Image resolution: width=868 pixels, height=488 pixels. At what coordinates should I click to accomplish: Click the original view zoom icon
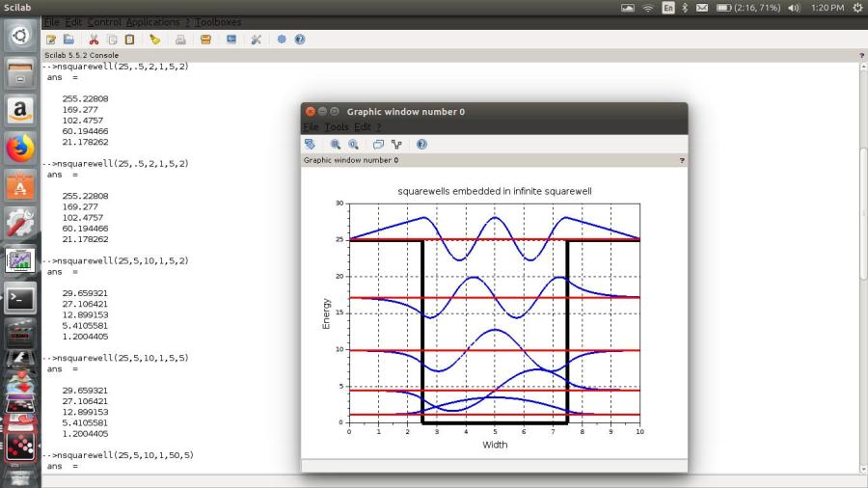click(x=353, y=144)
